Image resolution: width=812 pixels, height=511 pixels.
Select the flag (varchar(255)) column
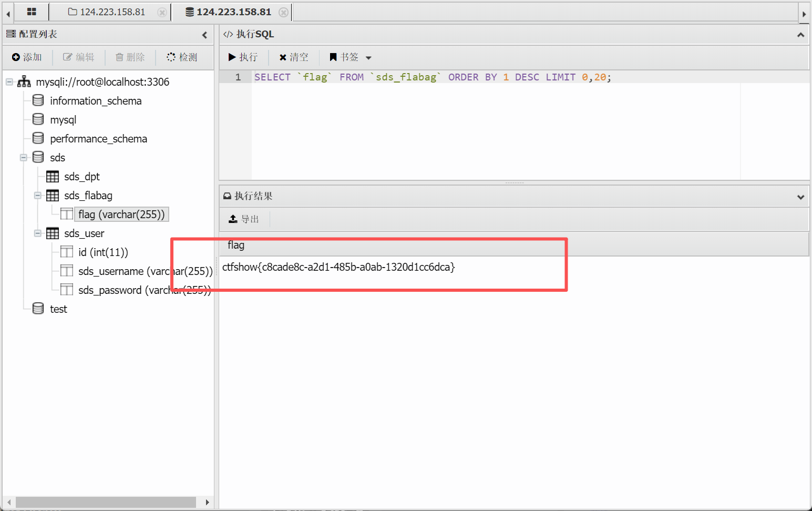click(x=121, y=214)
